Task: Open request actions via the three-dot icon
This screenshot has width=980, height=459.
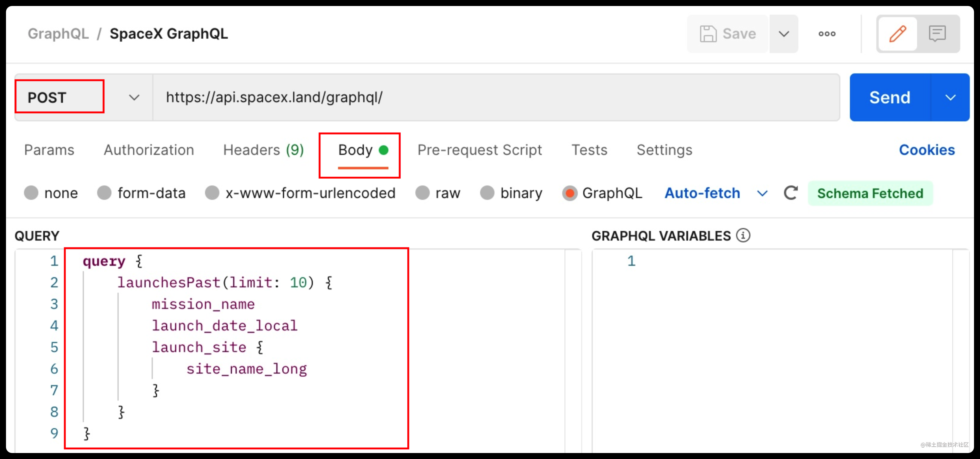Action: pos(827,34)
